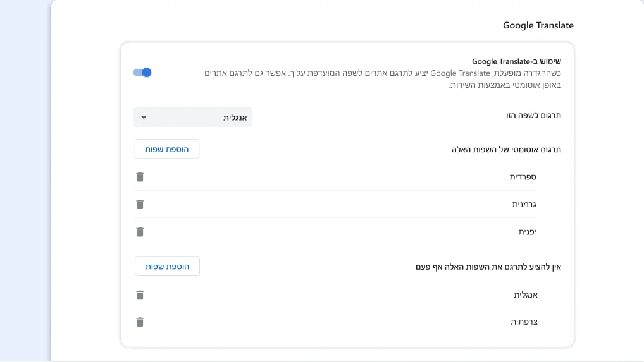Screen dimensions: 644x362
Task: Select the צרפתית language row text
Action: [524, 322]
